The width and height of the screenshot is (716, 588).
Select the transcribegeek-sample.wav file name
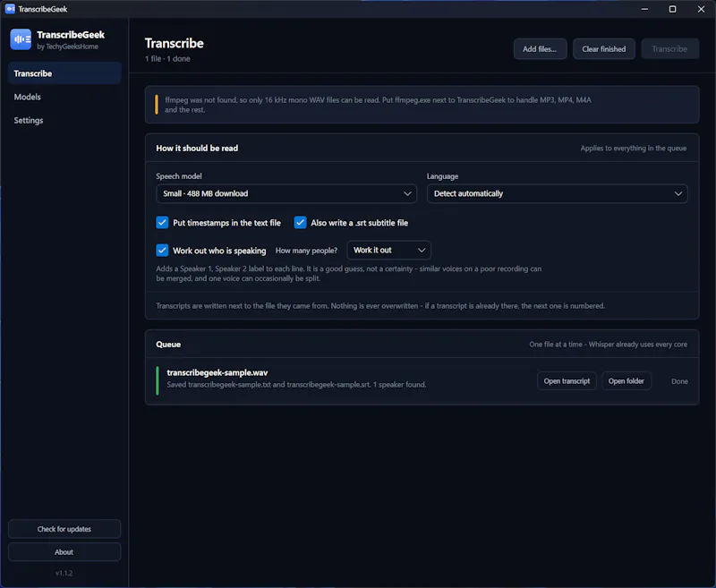[217, 372]
